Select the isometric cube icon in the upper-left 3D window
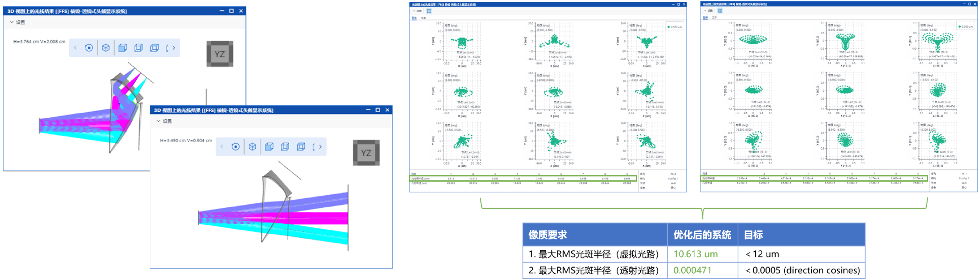The width and height of the screenshot is (980, 280). (106, 48)
